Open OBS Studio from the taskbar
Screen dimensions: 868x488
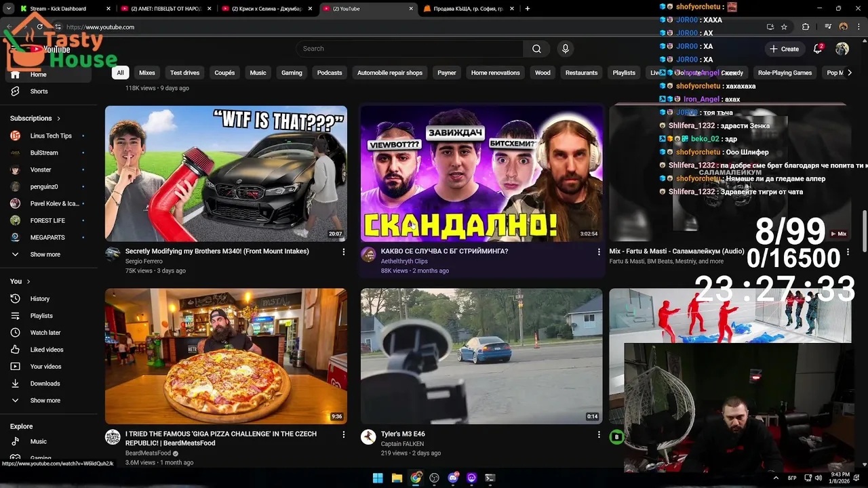[434, 478]
